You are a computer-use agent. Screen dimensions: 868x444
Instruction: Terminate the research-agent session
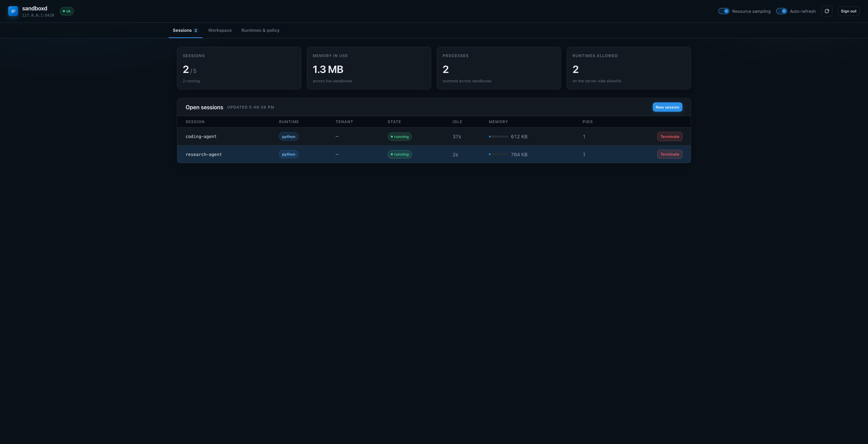(670, 154)
